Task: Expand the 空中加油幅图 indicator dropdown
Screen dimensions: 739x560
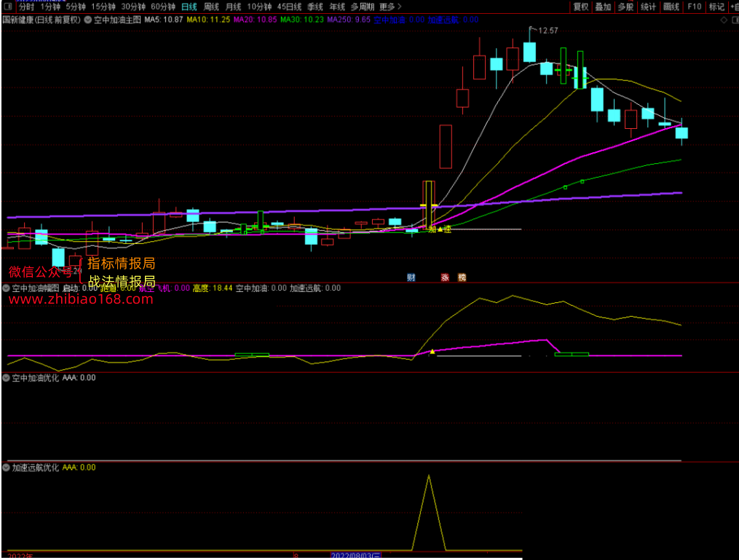Action: point(6,288)
